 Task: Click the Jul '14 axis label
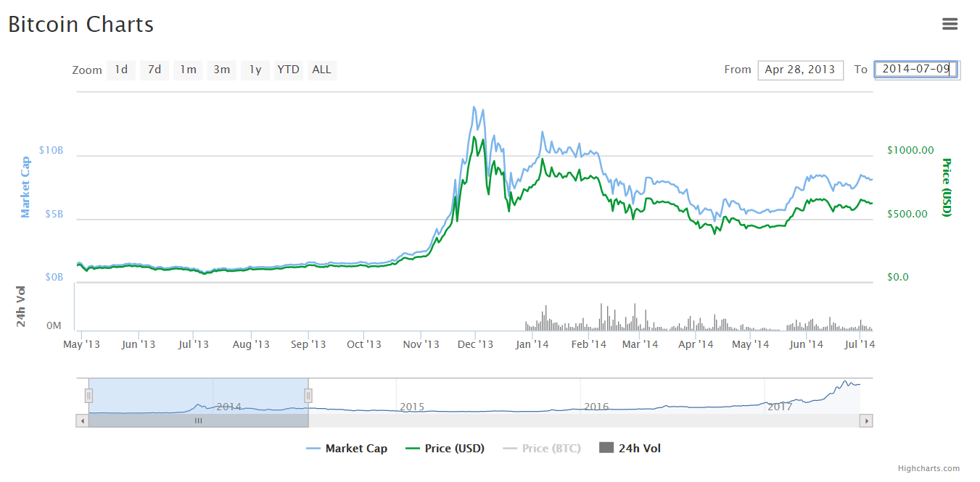861,344
